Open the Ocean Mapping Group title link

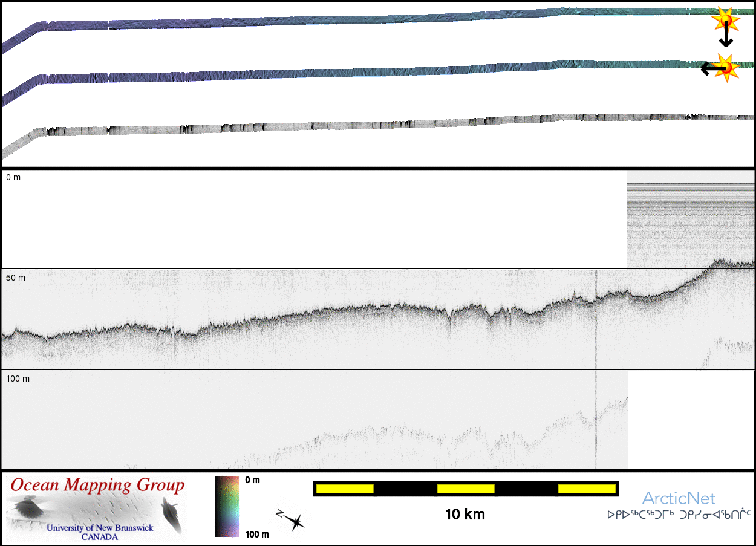click(98, 485)
